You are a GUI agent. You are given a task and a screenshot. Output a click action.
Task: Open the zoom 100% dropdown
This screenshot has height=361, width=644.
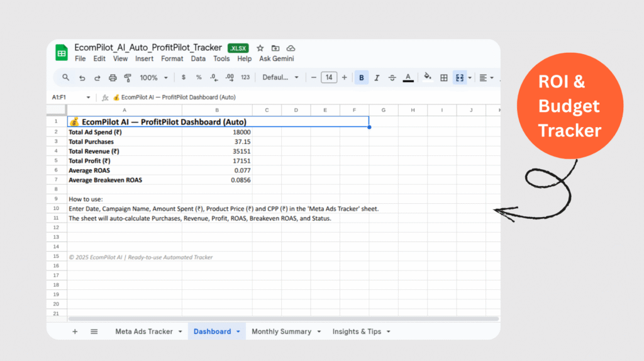(153, 78)
